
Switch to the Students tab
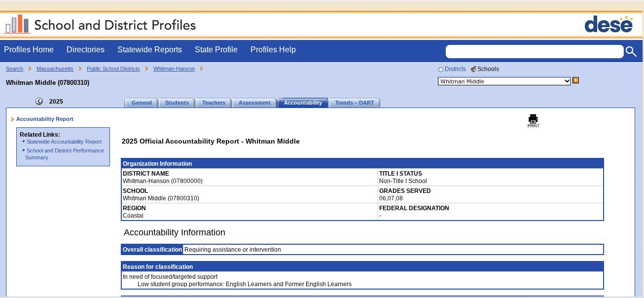(x=177, y=103)
